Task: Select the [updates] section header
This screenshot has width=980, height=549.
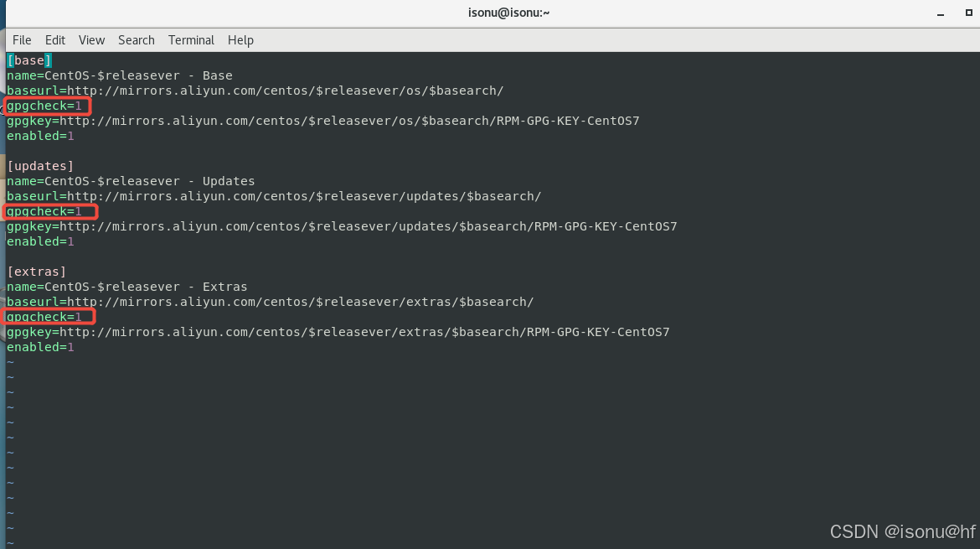Action: pyautogui.click(x=39, y=165)
